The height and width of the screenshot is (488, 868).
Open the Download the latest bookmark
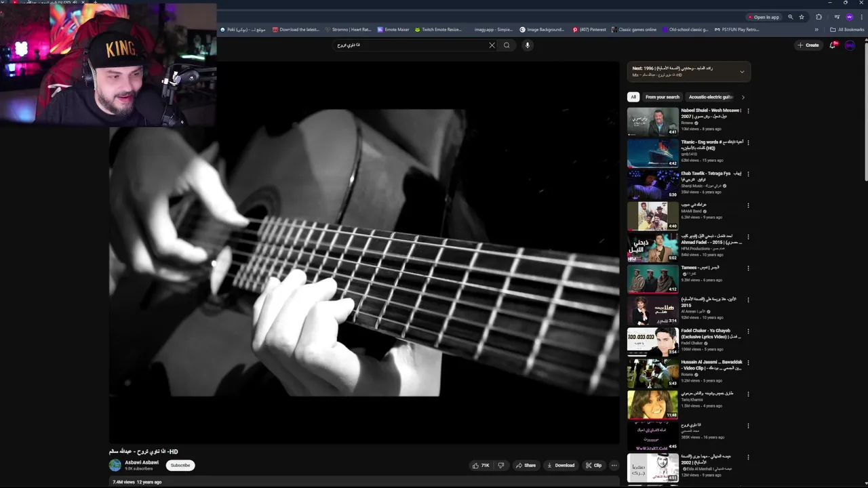tap(296, 30)
